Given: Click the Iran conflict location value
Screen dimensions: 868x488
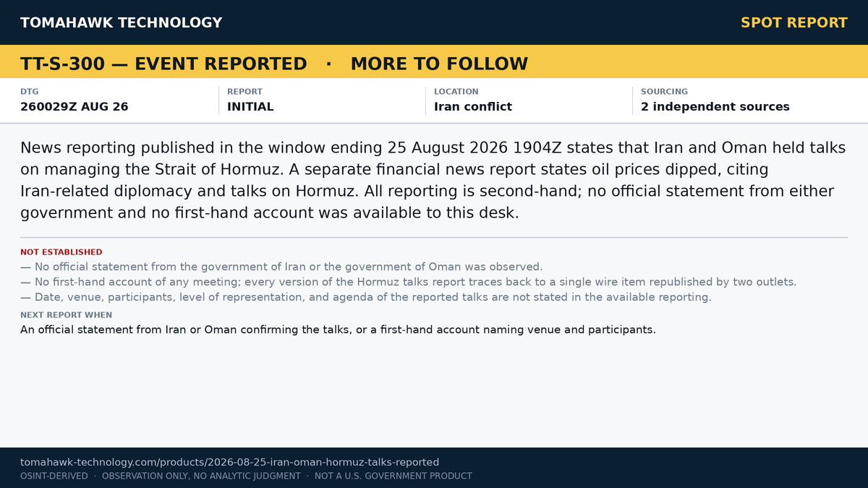Looking at the screenshot, I should pos(473,106).
